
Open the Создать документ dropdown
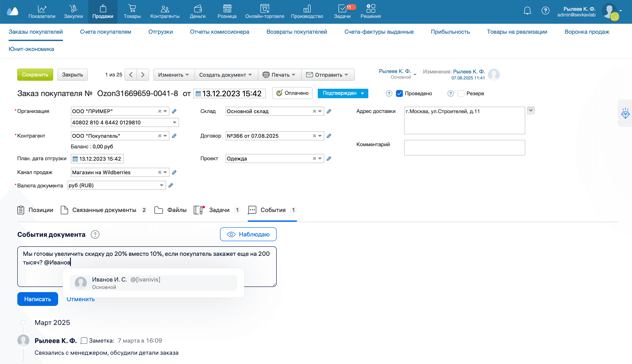(x=225, y=75)
